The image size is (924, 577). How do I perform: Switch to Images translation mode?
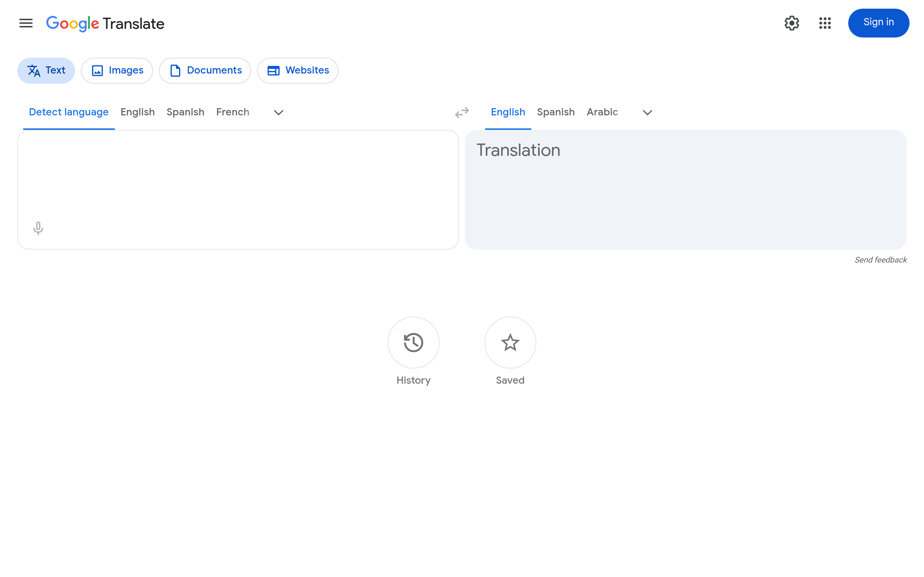pyautogui.click(x=117, y=70)
